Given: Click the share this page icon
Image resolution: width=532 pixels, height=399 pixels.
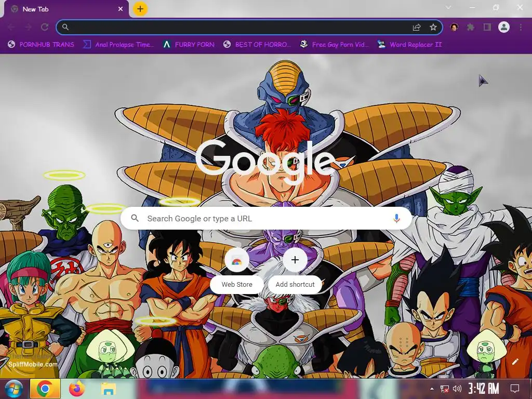Looking at the screenshot, I should point(417,27).
